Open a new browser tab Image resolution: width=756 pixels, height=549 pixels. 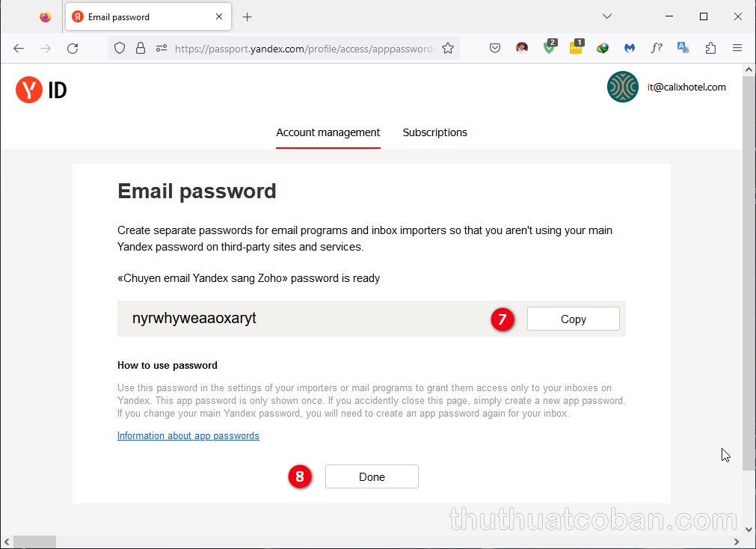click(x=248, y=16)
